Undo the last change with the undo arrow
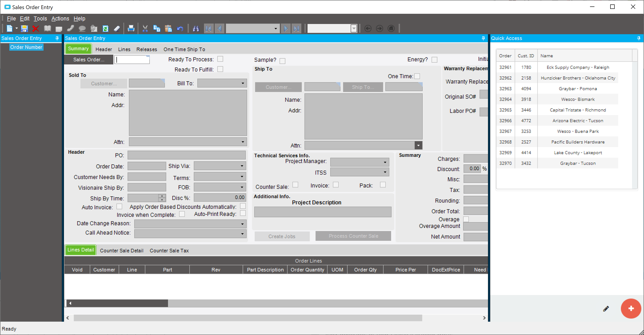The height and width of the screenshot is (335, 644). (180, 28)
